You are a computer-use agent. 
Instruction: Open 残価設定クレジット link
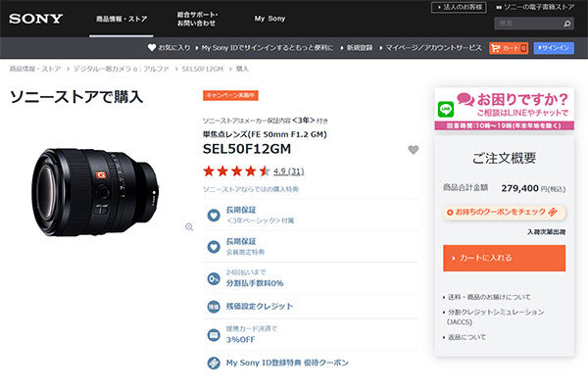click(x=259, y=306)
